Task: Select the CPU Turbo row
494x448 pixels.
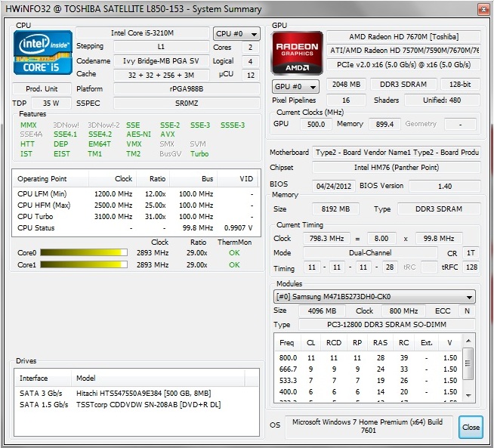Action: (136, 216)
